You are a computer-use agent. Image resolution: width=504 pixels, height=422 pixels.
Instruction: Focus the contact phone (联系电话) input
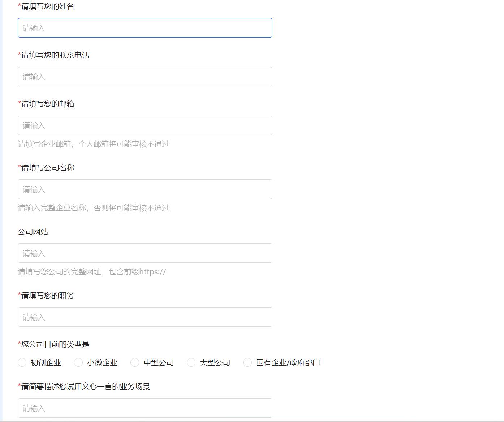145,77
